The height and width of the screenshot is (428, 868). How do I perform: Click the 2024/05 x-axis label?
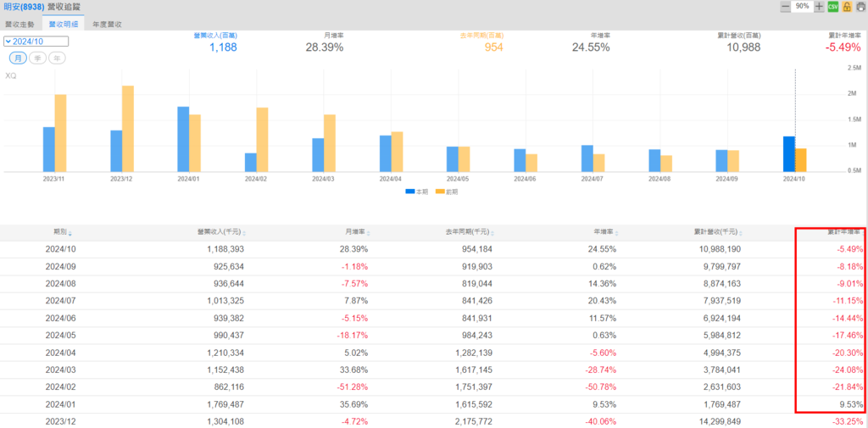coord(458,180)
